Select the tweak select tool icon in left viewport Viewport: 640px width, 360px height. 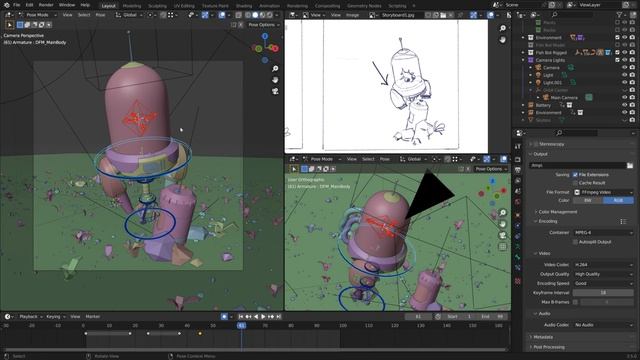click(10, 25)
